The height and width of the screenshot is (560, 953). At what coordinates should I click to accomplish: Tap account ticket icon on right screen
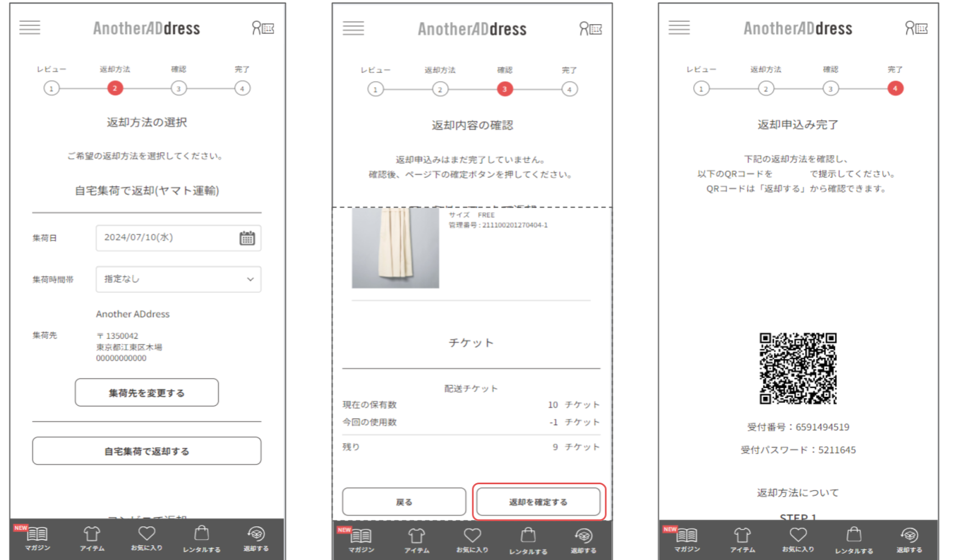916,28
